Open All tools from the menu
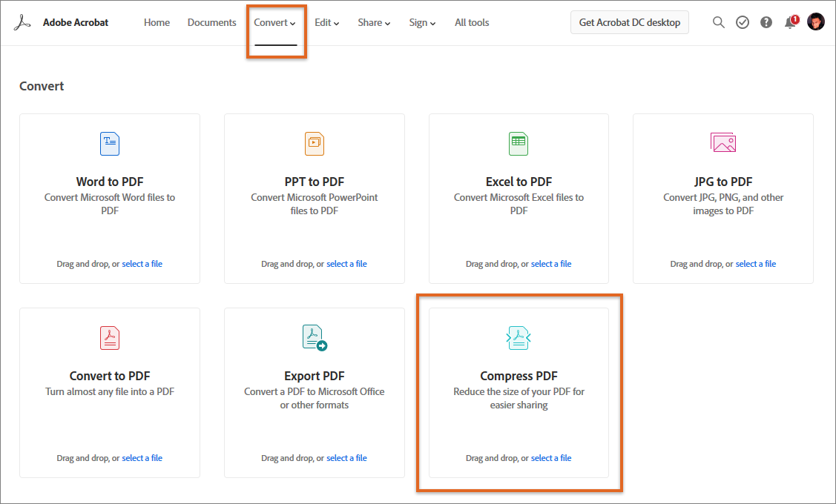 point(471,22)
